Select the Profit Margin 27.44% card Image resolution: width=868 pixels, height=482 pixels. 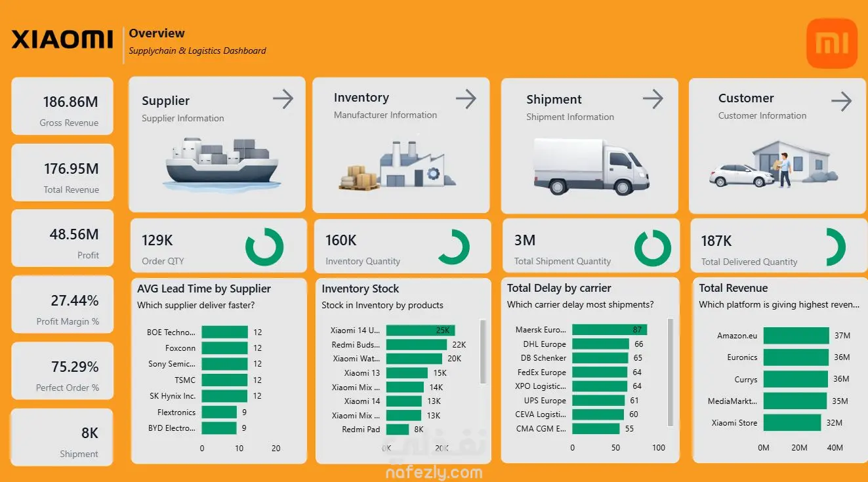click(62, 305)
